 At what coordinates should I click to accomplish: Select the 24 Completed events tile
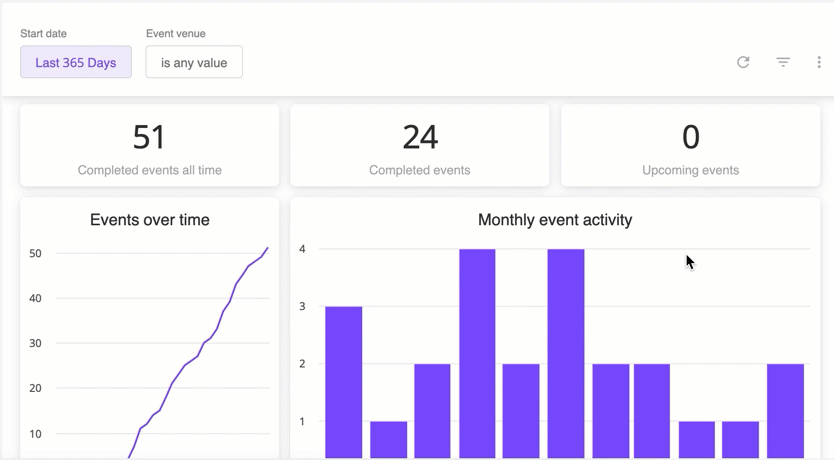pos(420,146)
